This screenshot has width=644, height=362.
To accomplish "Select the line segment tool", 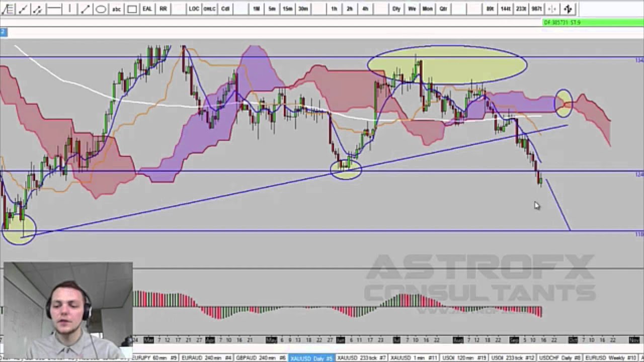I will [x=86, y=9].
